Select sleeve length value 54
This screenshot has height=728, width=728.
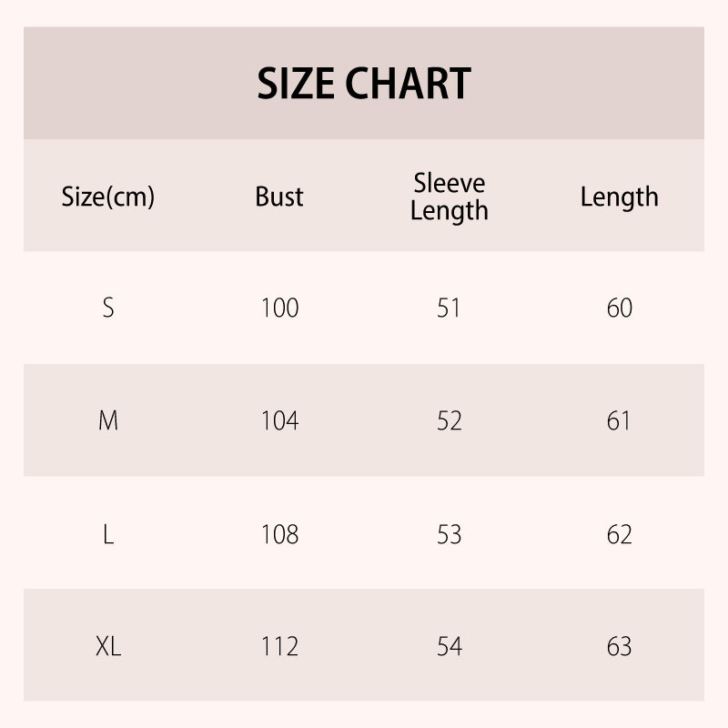point(449,647)
